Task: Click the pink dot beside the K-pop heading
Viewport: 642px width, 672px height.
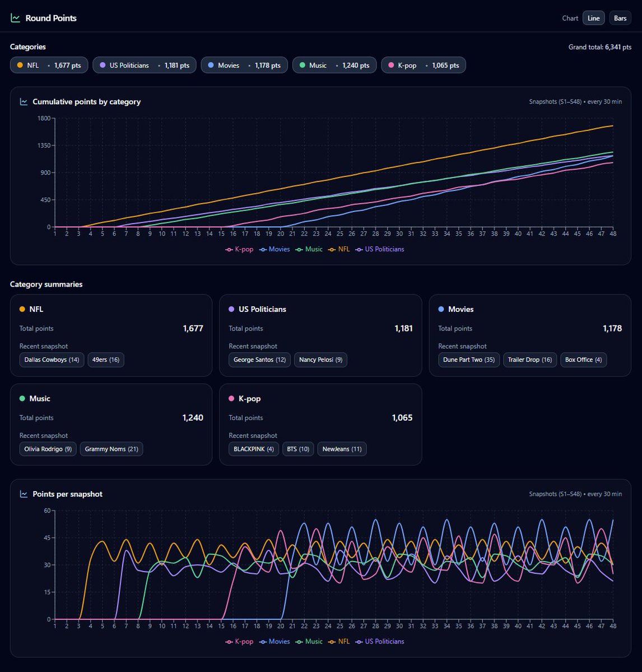Action: click(x=231, y=399)
